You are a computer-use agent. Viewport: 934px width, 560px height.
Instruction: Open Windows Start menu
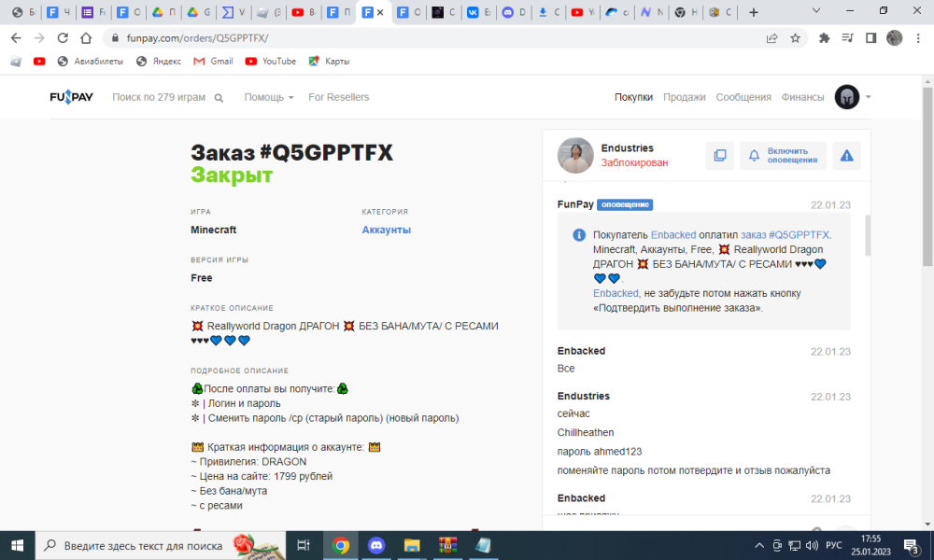17,546
